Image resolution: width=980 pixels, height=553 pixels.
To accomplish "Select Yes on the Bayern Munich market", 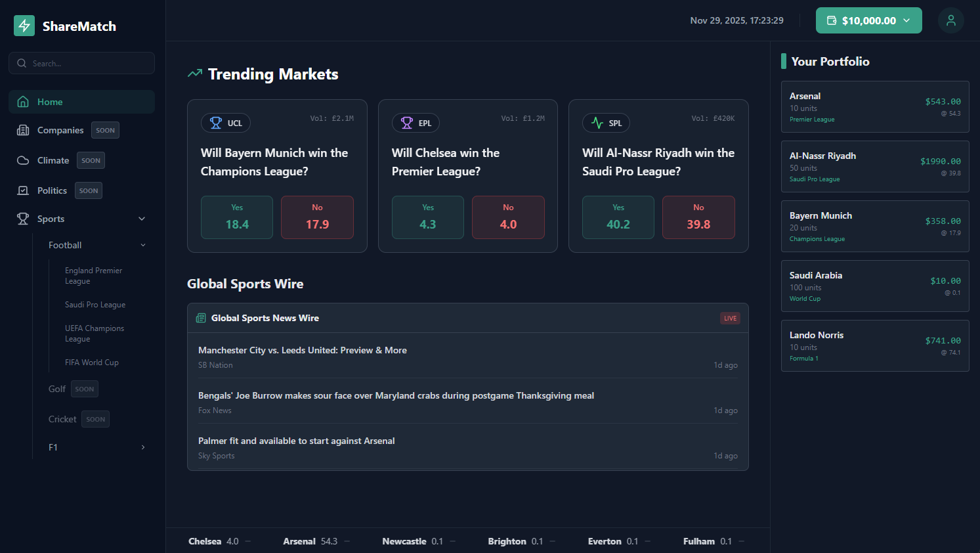I will click(236, 217).
